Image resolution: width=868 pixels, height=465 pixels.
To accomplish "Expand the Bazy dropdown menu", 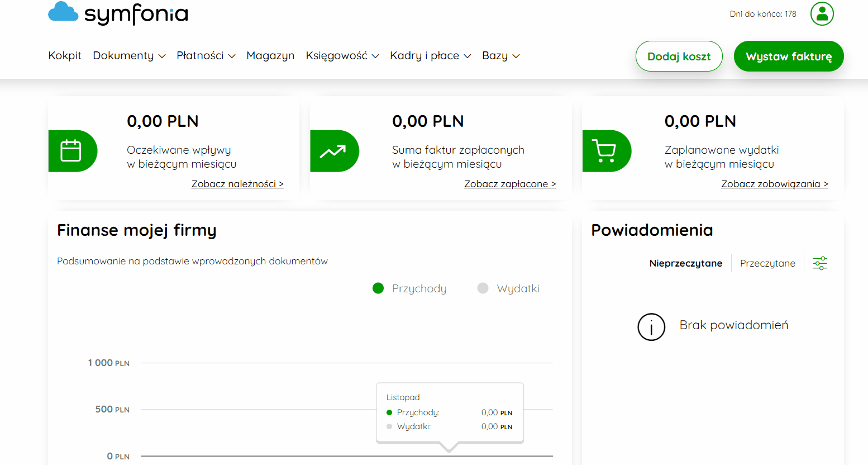I will pyautogui.click(x=501, y=55).
